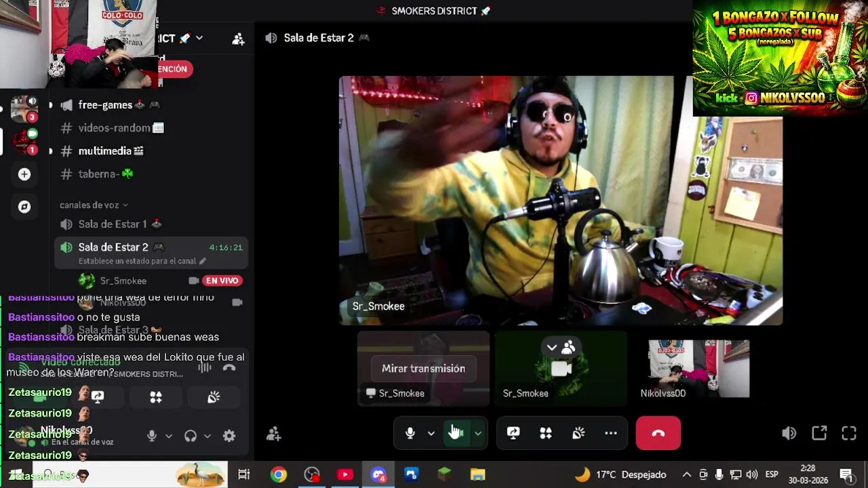Screen dimensions: 868x488
Task: Click the red disconnect call button
Action: click(658, 433)
